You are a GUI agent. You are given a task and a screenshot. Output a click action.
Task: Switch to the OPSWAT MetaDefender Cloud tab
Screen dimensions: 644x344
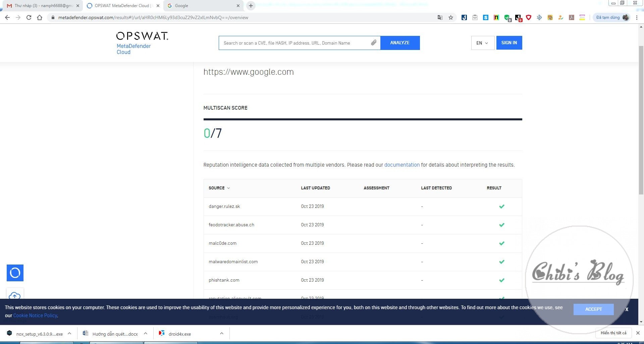click(122, 6)
